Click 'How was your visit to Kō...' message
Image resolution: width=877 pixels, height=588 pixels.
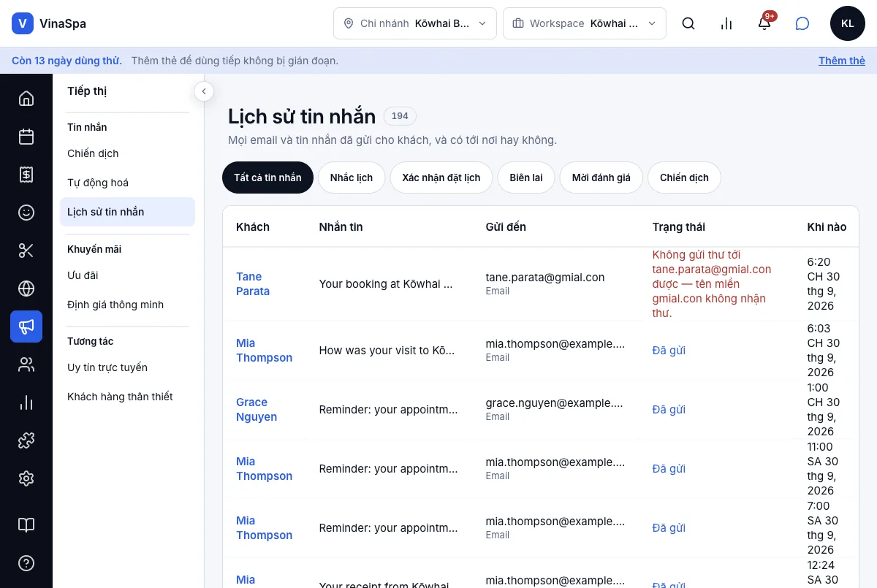(x=387, y=350)
